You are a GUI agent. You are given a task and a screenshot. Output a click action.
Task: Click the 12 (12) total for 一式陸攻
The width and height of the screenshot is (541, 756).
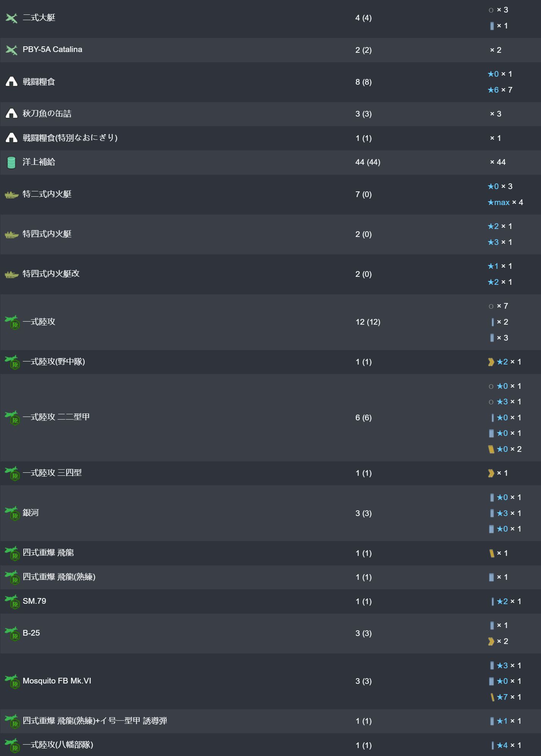368,322
